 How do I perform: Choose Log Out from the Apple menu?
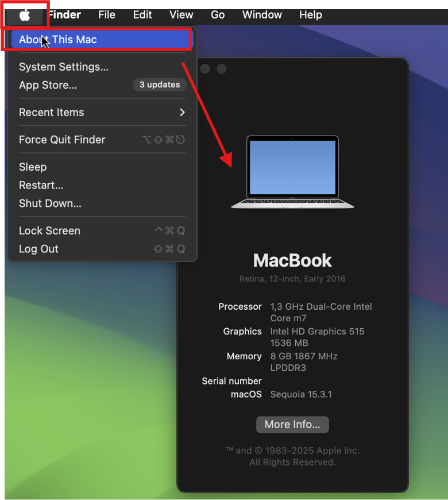coord(38,249)
